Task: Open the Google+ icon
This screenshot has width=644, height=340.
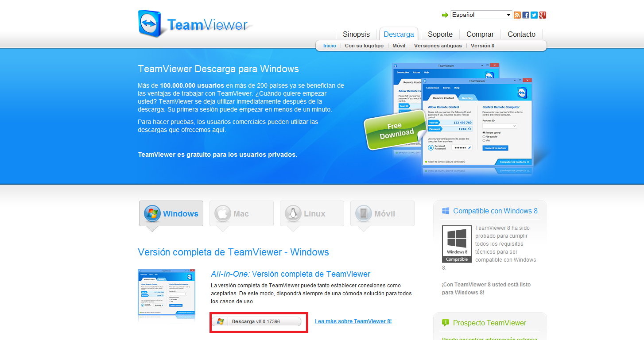Action: [542, 15]
